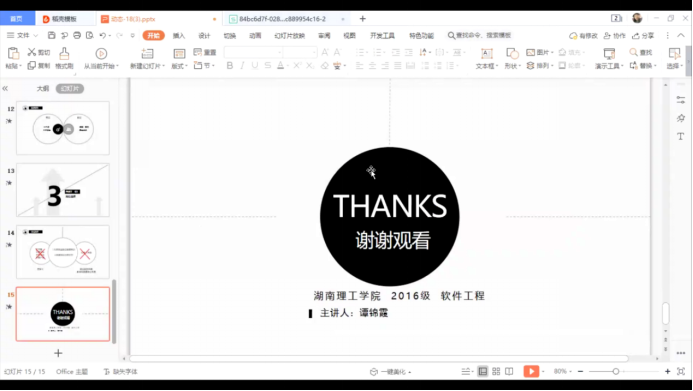693x391 pixels.
Task: Open the zoom percentage dropdown 80%
Action: tap(563, 372)
